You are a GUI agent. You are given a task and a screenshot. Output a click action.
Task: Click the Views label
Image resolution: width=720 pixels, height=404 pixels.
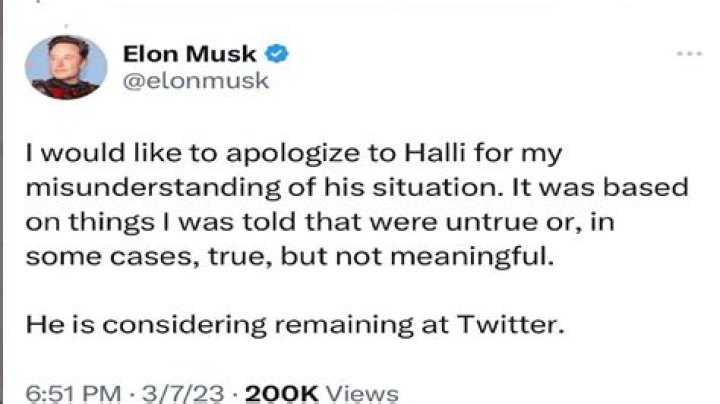click(362, 393)
